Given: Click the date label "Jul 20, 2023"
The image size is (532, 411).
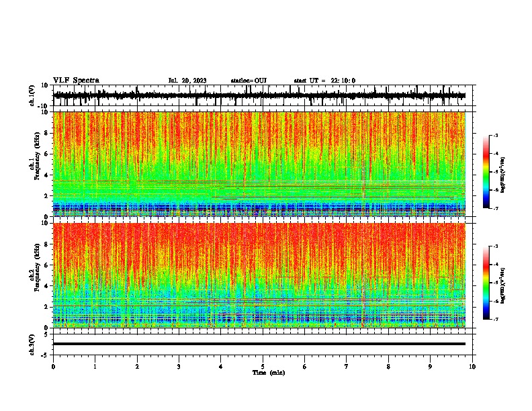Looking at the screenshot, I should pos(187,81).
